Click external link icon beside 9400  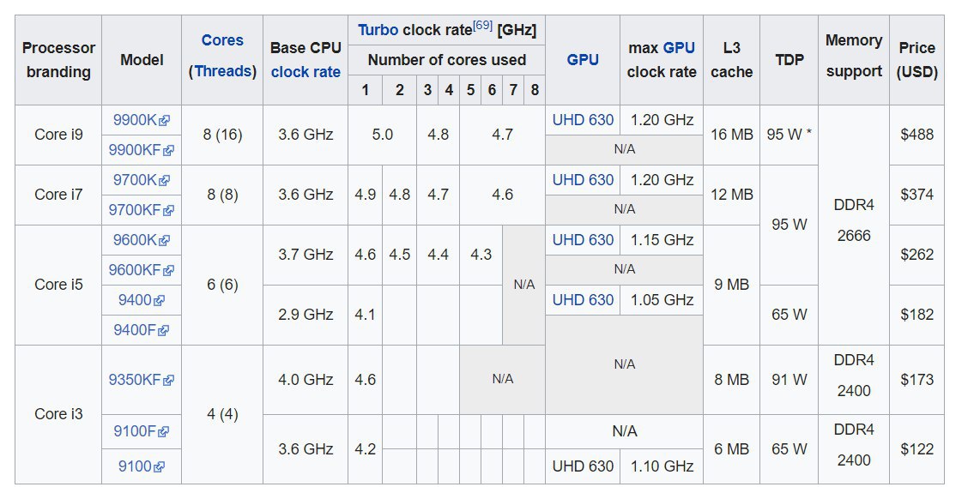click(160, 301)
